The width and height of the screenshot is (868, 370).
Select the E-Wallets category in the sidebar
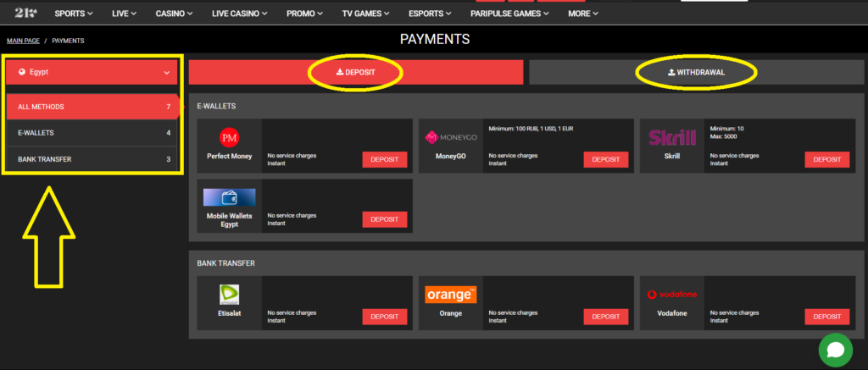click(x=92, y=133)
